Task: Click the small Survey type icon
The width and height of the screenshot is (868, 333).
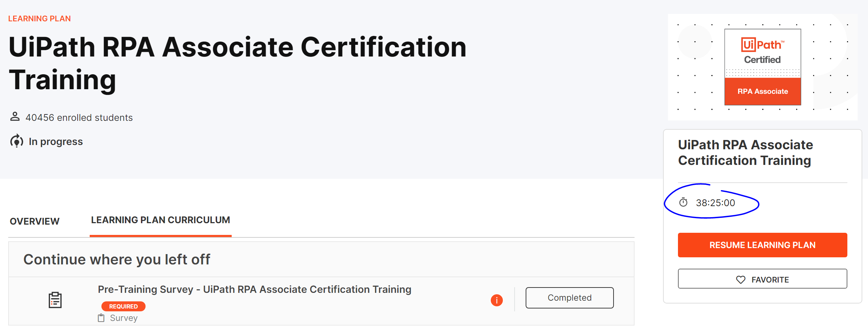Action: click(101, 318)
